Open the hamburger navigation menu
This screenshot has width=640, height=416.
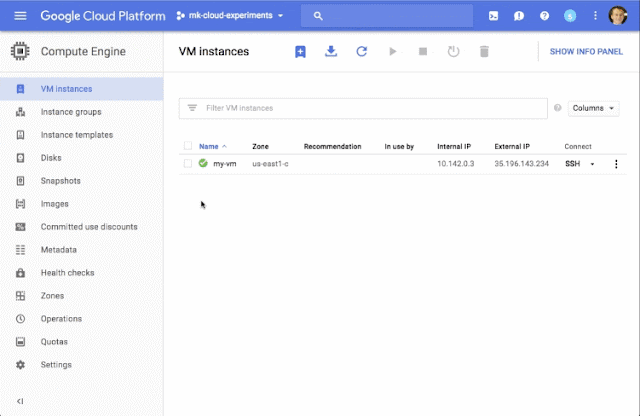coord(20,16)
